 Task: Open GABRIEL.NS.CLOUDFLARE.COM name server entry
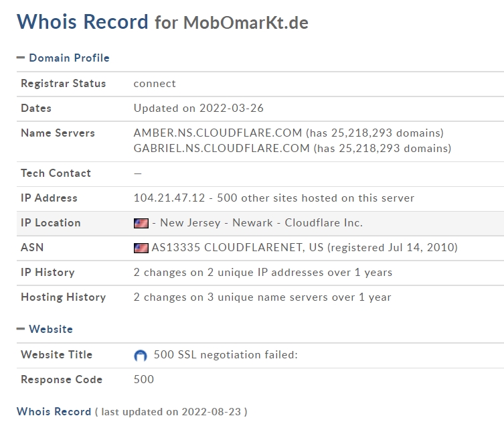tap(222, 148)
